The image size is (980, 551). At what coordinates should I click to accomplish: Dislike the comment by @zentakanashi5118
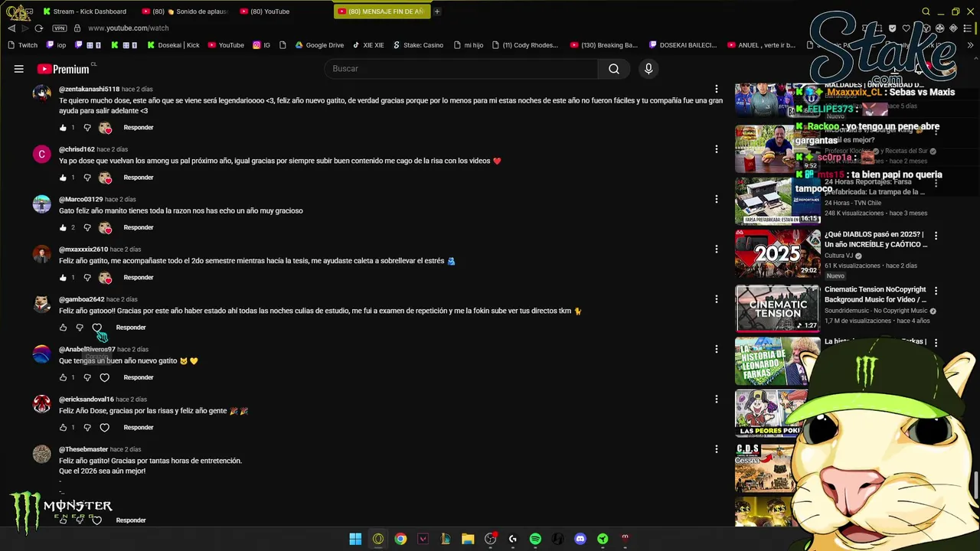tap(87, 128)
